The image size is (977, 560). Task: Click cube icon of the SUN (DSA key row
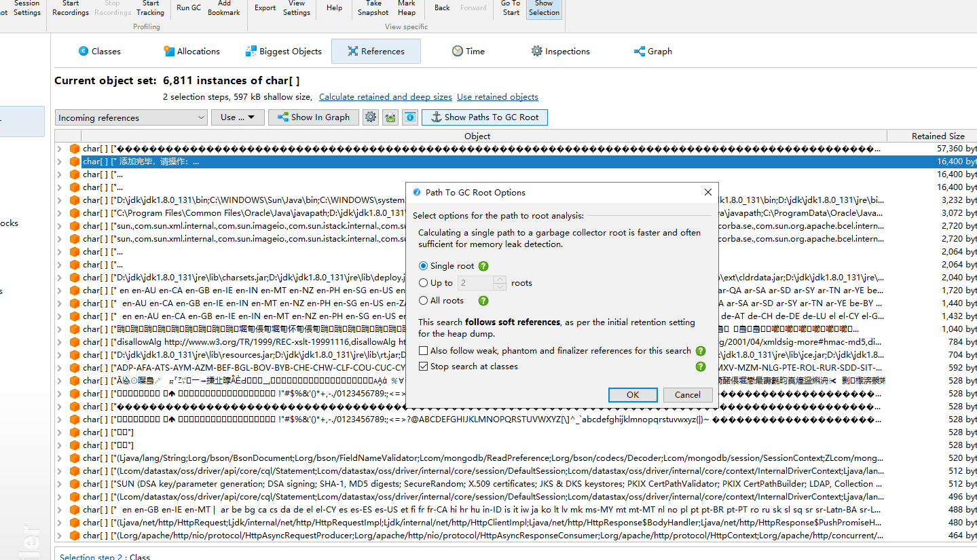click(75, 484)
